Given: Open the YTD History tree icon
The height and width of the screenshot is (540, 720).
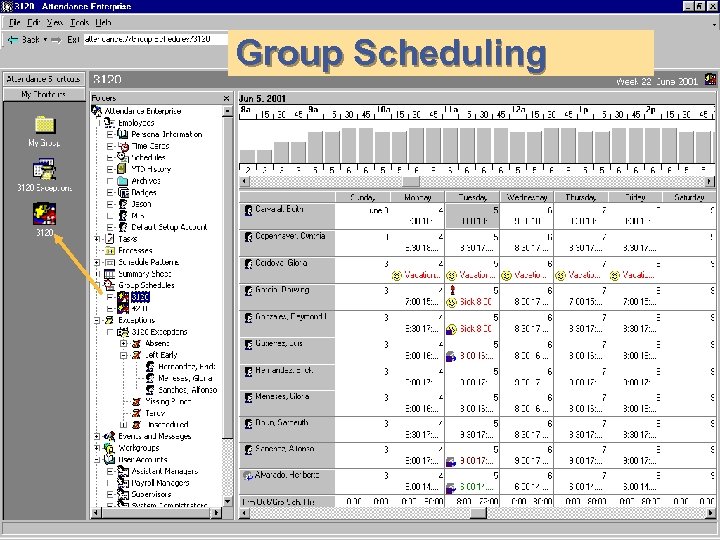Looking at the screenshot, I should pos(122,169).
